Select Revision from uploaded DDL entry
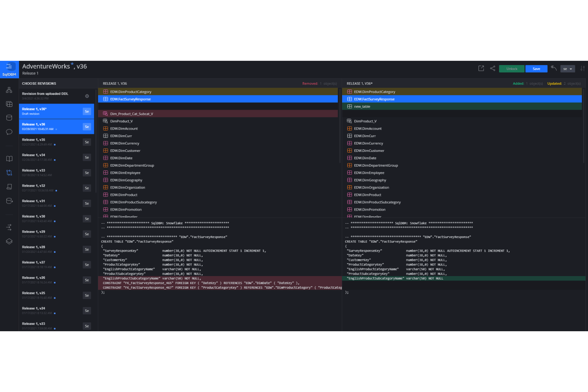The image size is (588, 392). (x=56, y=96)
